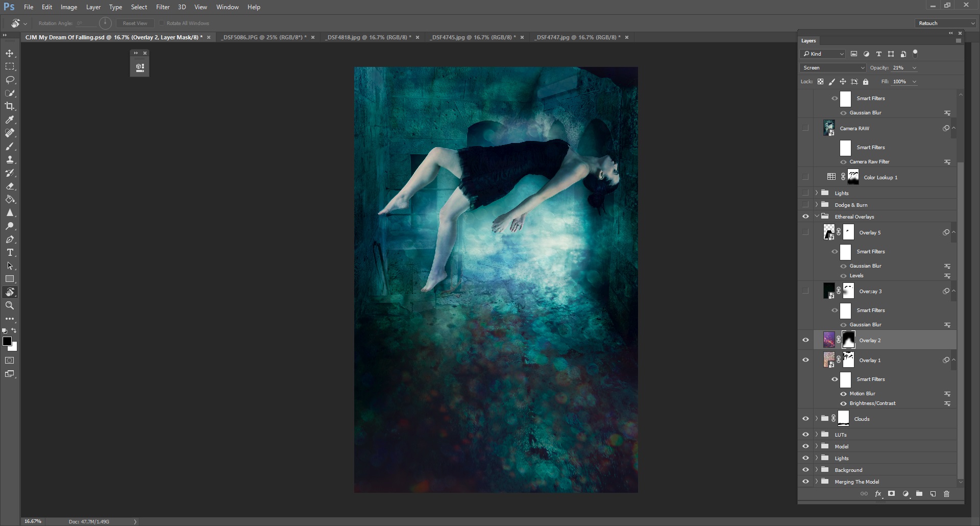Click the Add Layer Mask icon
Viewport: 980px width, 526px height.
point(891,494)
